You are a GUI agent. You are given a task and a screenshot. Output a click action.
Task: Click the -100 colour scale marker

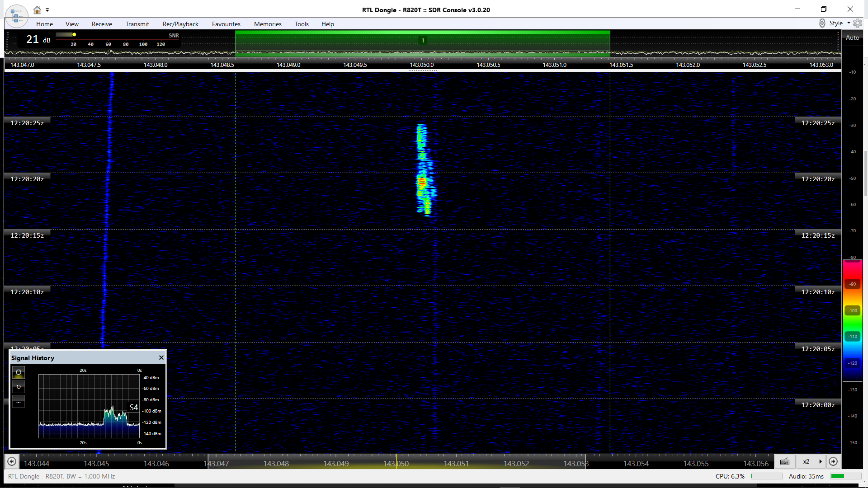(x=852, y=310)
